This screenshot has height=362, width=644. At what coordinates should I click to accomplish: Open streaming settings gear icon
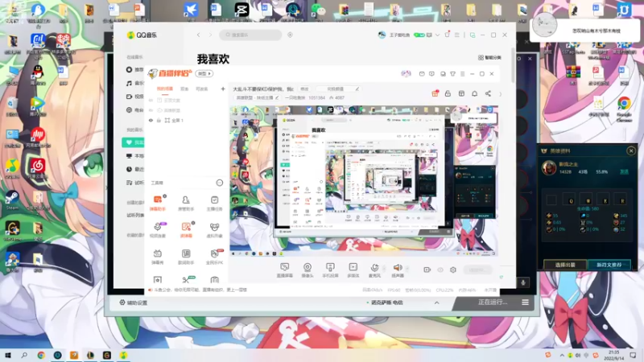(453, 269)
